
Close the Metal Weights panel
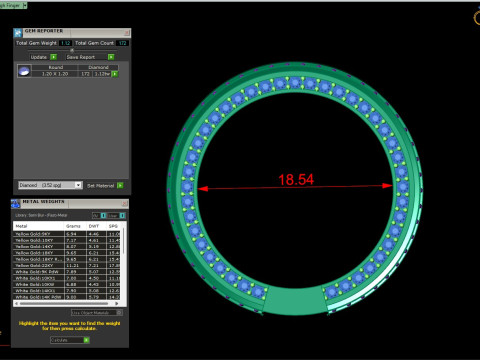124,203
